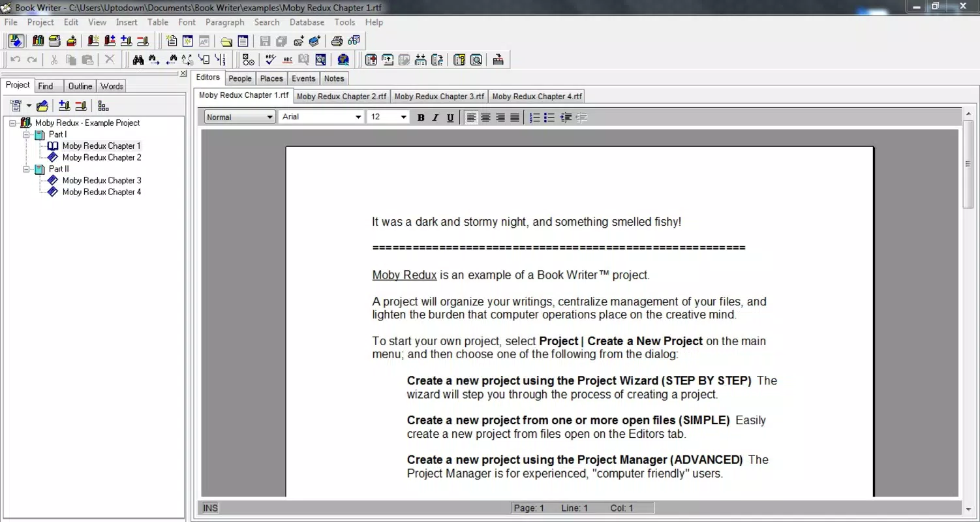Screen dimensions: 980x522
Task: Collapse the Part I tree node
Action: click(x=27, y=134)
